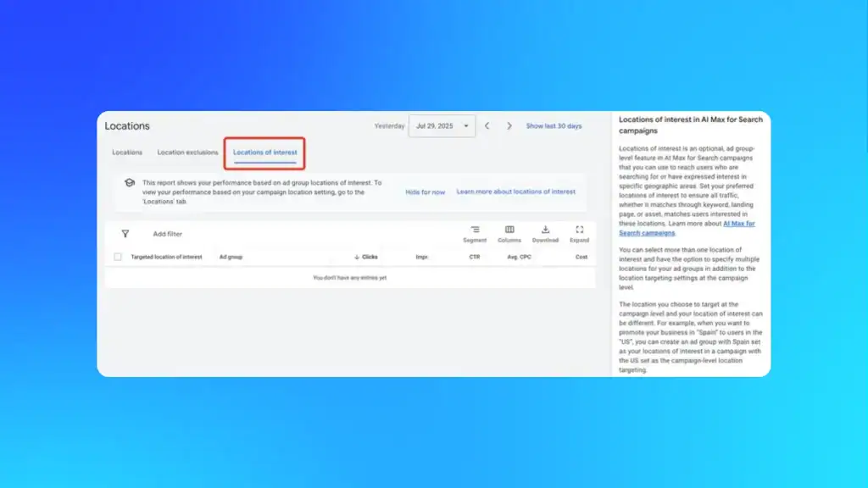Sort by Impr. column header
868x488 pixels.
[422, 257]
